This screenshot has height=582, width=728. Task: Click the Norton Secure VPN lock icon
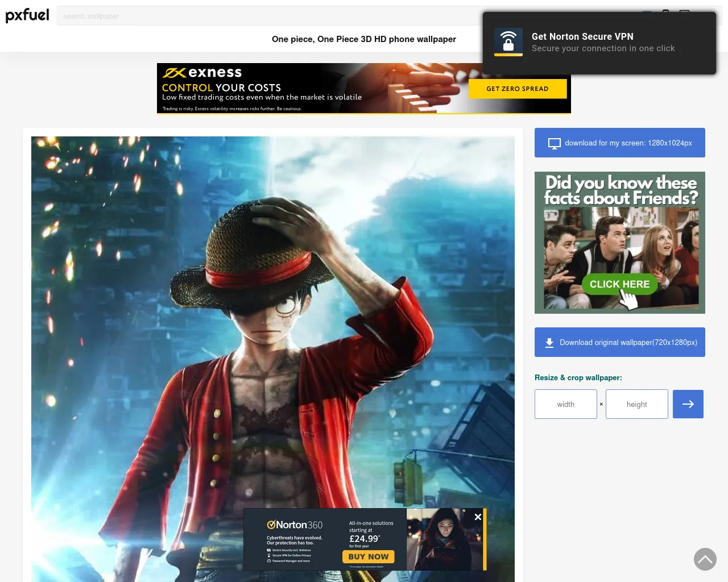[x=508, y=42]
